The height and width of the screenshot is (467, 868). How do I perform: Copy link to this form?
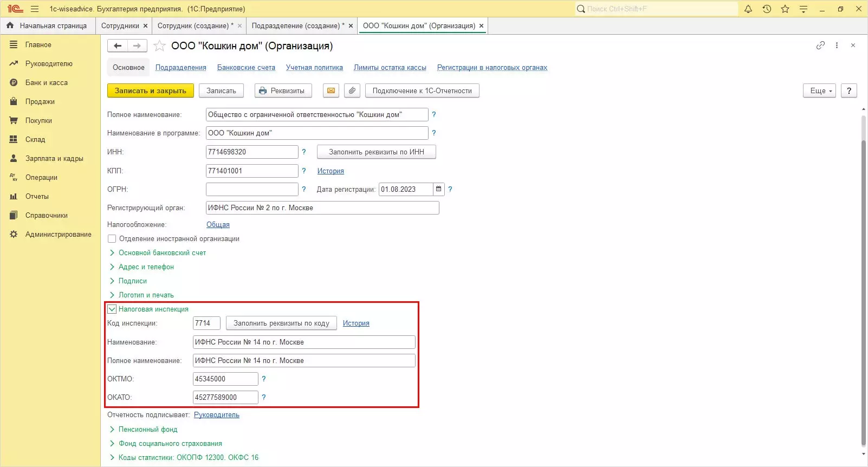tap(820, 46)
